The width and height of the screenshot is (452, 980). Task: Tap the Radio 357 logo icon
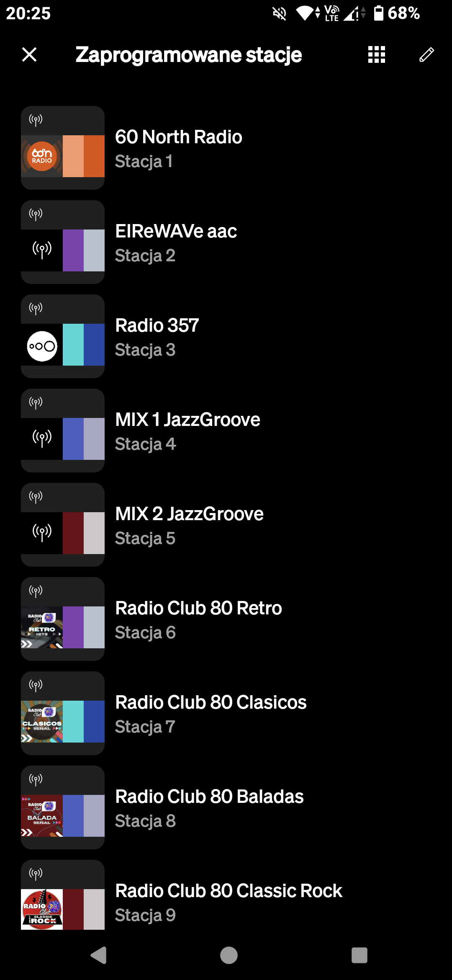(x=42, y=346)
